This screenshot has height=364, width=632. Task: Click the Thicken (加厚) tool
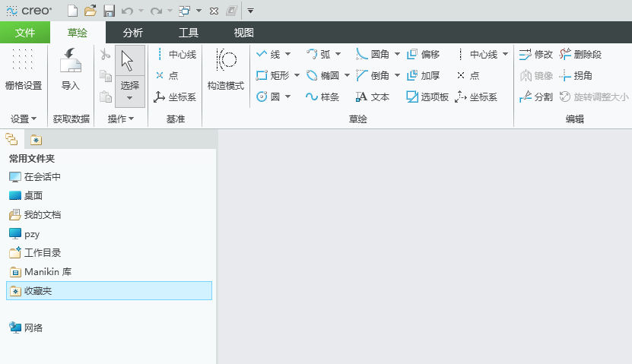point(423,75)
